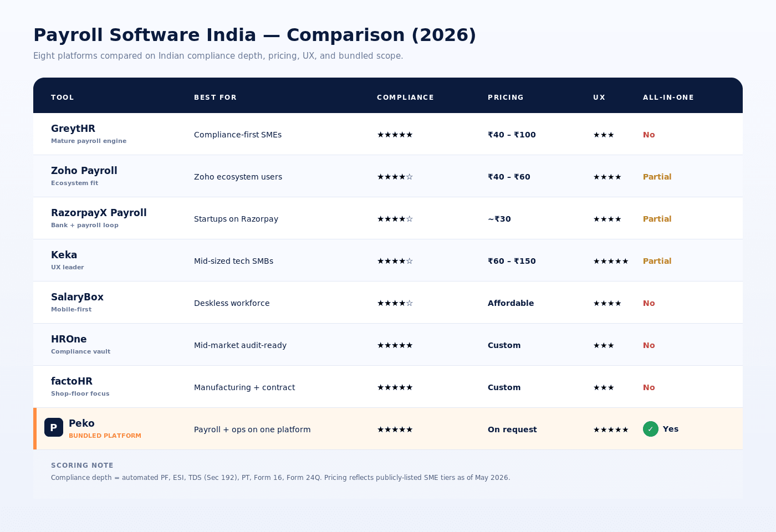This screenshot has height=532, width=776.
Task: Click Keka compliance star rating
Action: [395, 261]
